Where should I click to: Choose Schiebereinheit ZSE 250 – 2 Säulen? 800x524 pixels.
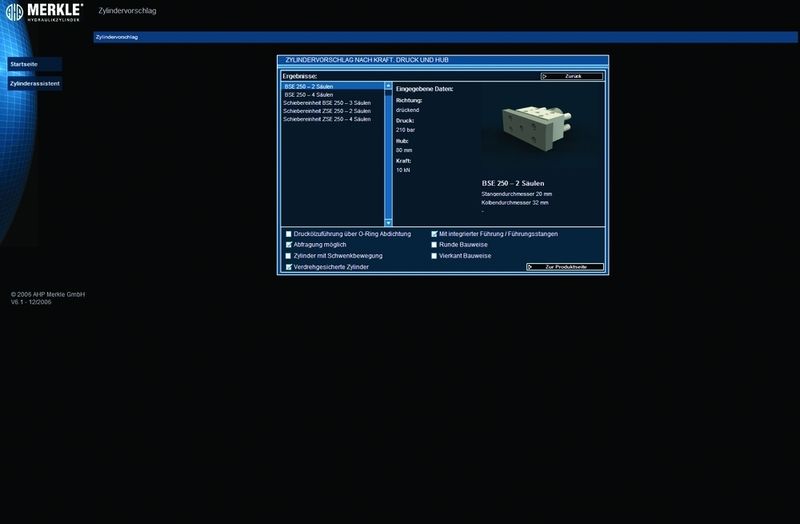pyautogui.click(x=327, y=111)
